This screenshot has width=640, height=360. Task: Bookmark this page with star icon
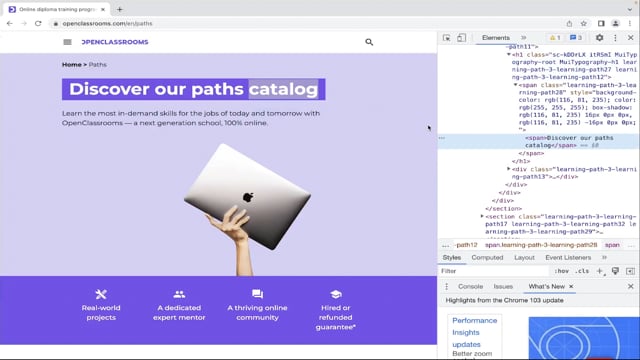[584, 24]
